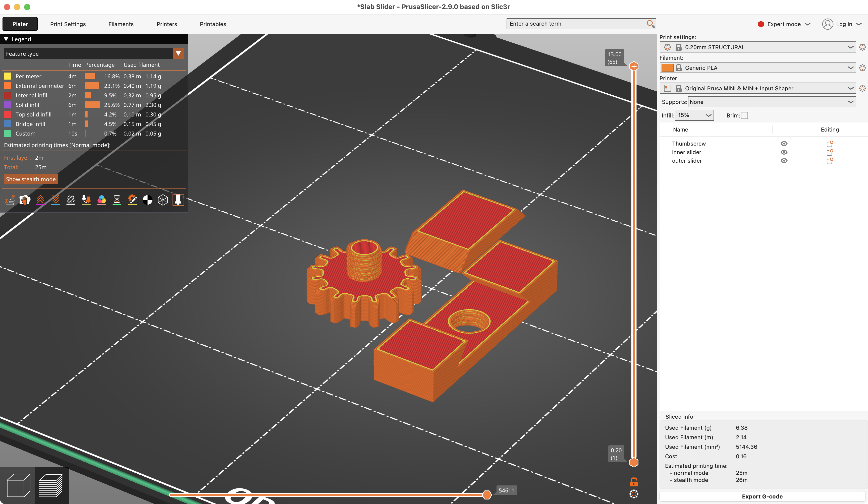Open the Feature type view dropdown

(94, 54)
